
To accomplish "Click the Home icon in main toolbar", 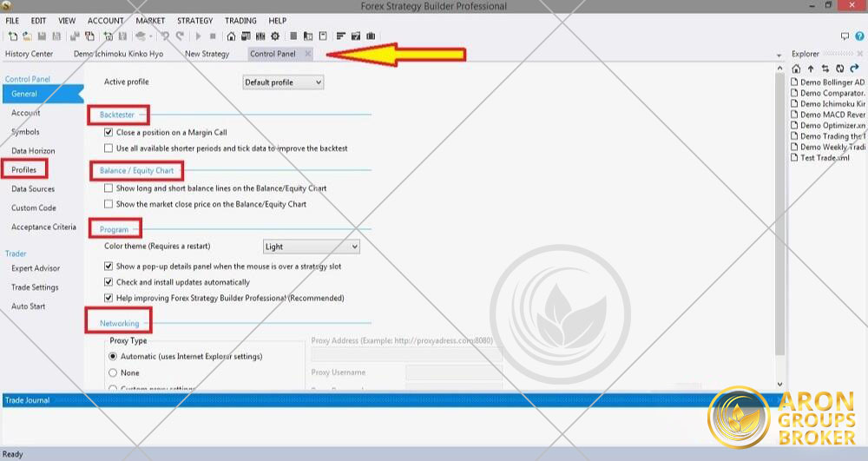I will point(231,36).
